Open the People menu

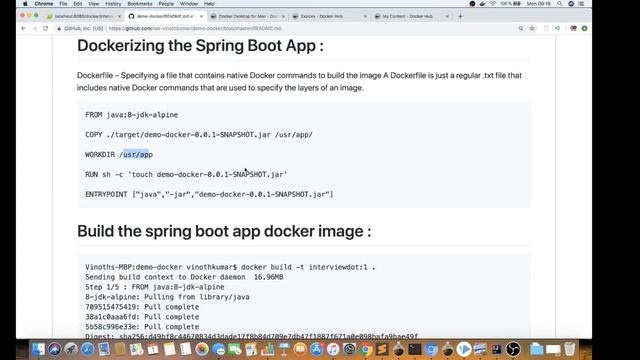point(166,4)
